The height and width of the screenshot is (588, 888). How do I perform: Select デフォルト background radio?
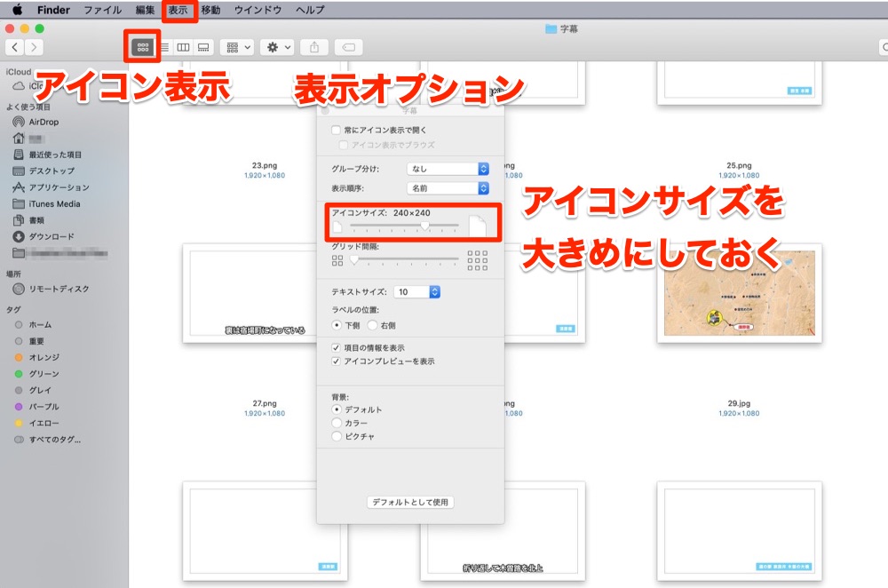coord(337,409)
